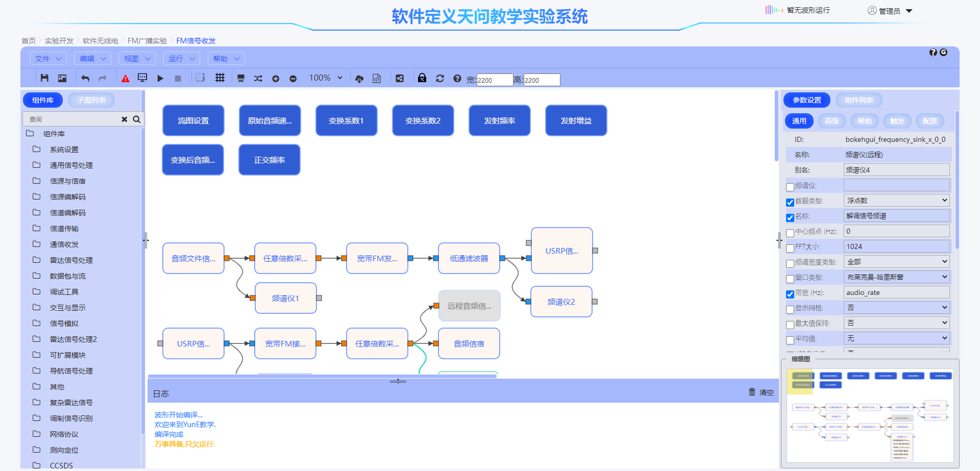Viewport: 980px width, 471px height.
Task: Open the 数据类型 浮点数 dropdown
Action: click(x=897, y=201)
